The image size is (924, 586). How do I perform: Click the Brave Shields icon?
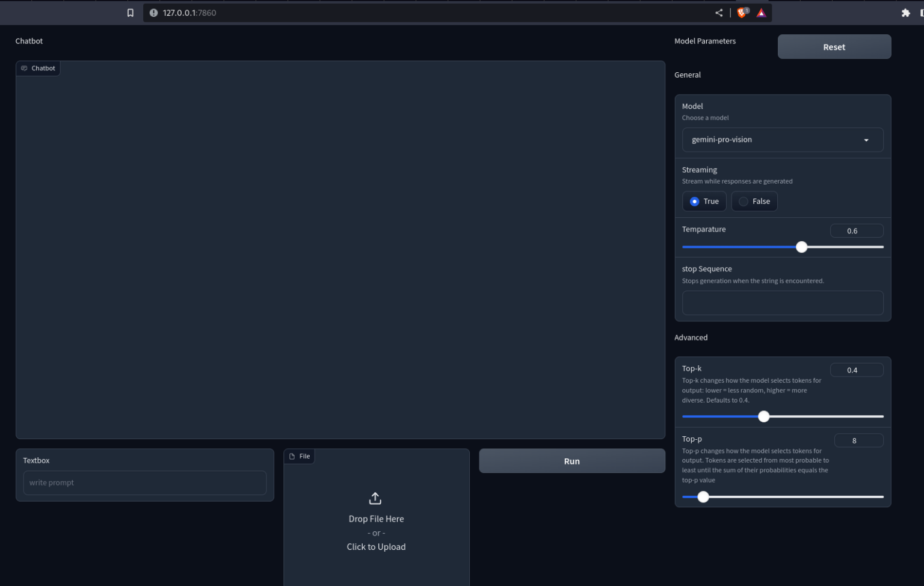[741, 12]
